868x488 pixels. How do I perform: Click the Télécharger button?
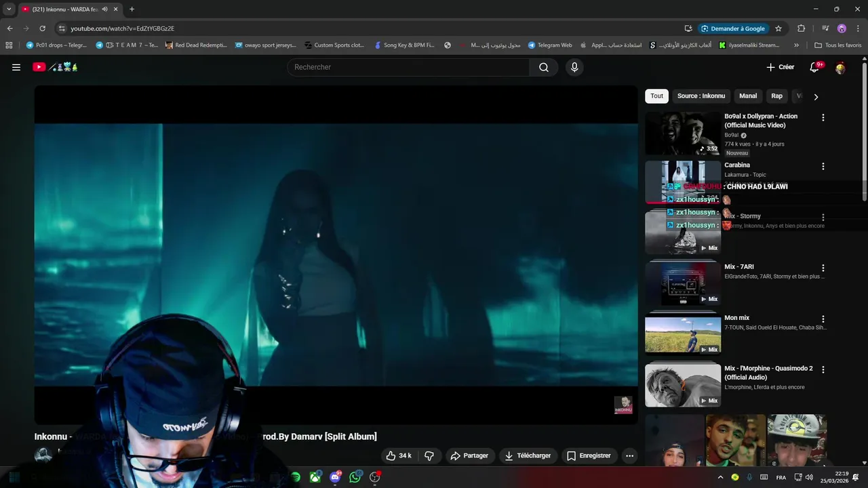click(x=528, y=455)
